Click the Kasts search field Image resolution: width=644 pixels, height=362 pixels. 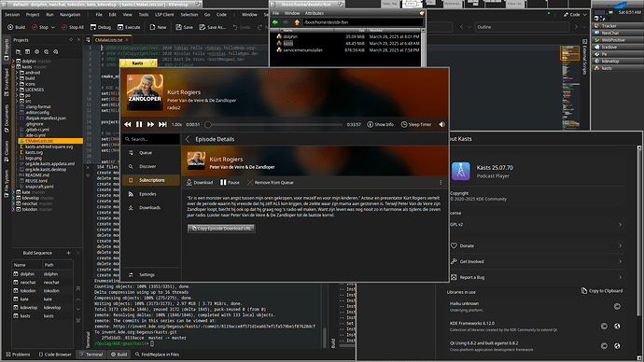[151, 139]
